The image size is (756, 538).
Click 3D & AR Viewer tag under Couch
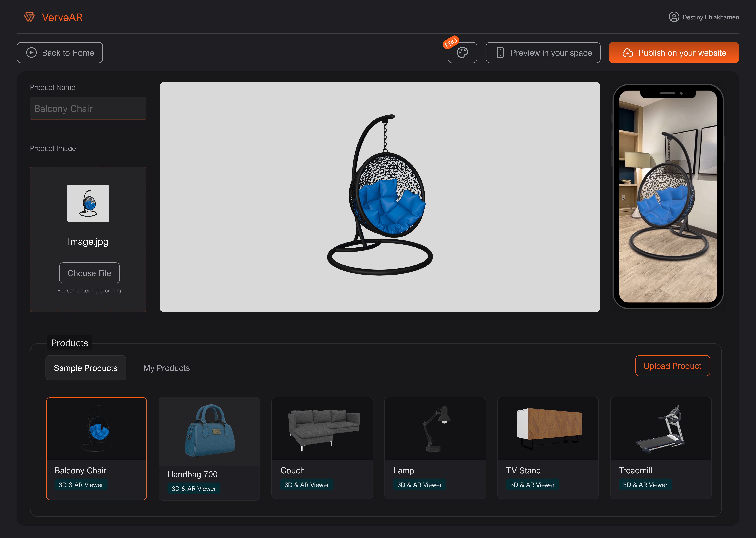[307, 485]
